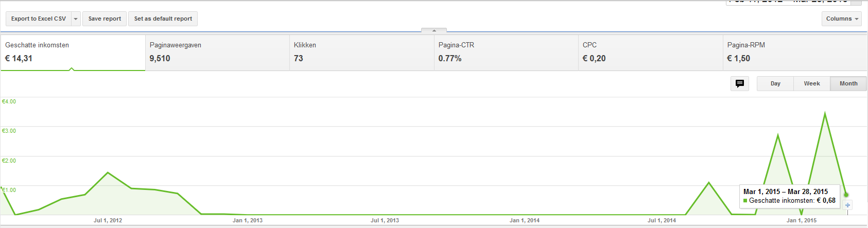Open the chart annotations comment icon
This screenshot has width=868, height=228.
pos(739,83)
